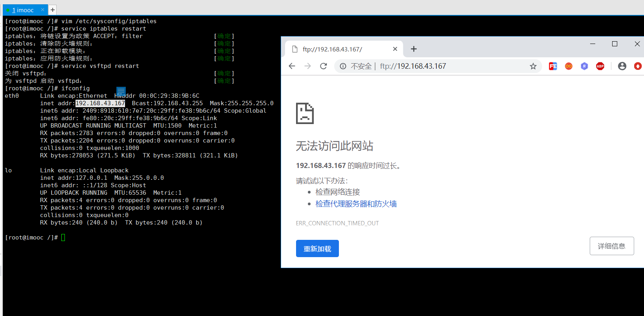Click the 不安全 not-secure label
The width and height of the screenshot is (644, 316).
[361, 66]
